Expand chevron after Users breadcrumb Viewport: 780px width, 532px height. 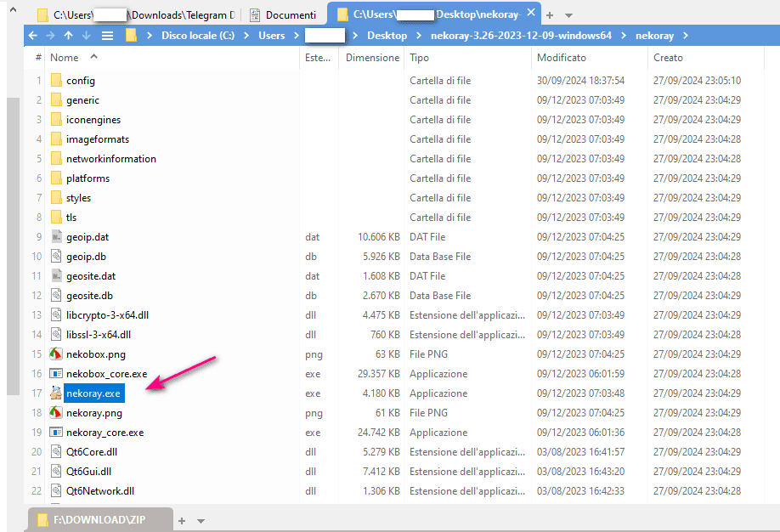(297, 36)
